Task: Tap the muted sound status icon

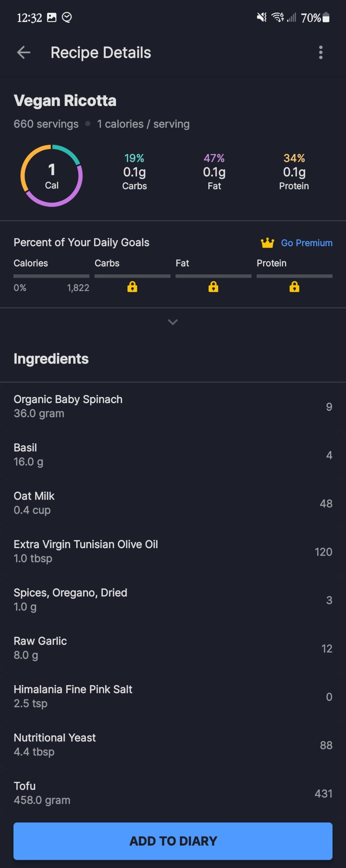Action: pos(261,17)
